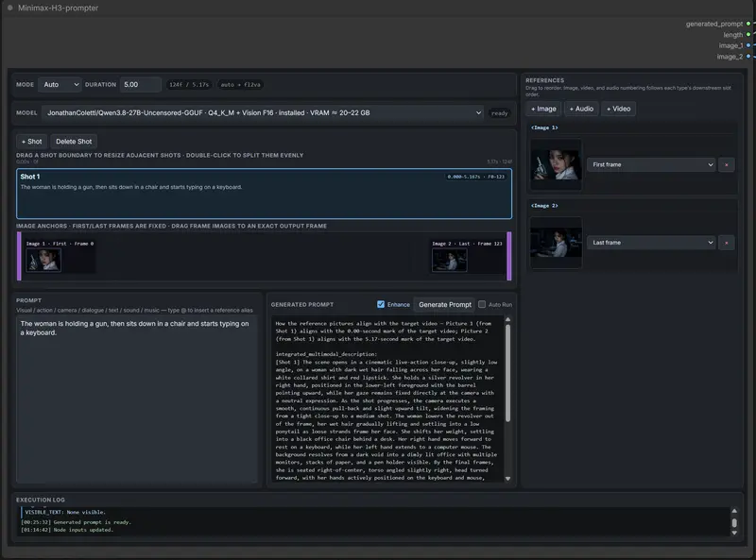The width and height of the screenshot is (756, 560).
Task: Click the Delete Shot button
Action: (74, 142)
